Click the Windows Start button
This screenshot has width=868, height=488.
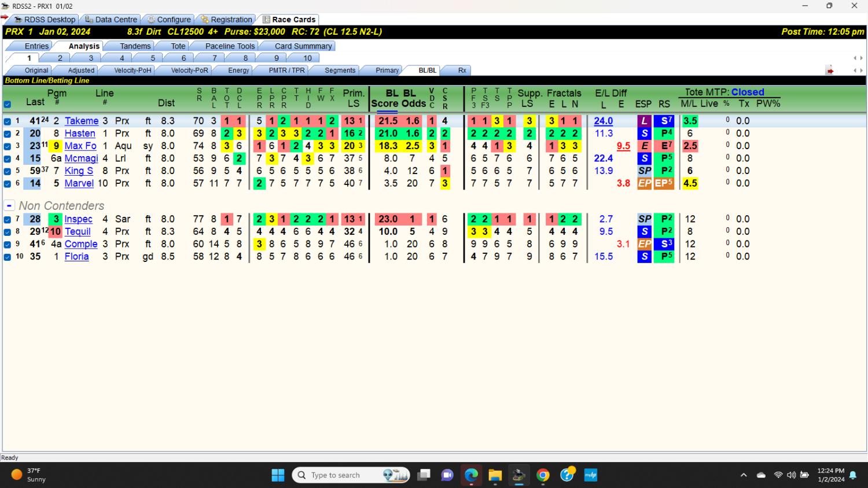point(278,475)
